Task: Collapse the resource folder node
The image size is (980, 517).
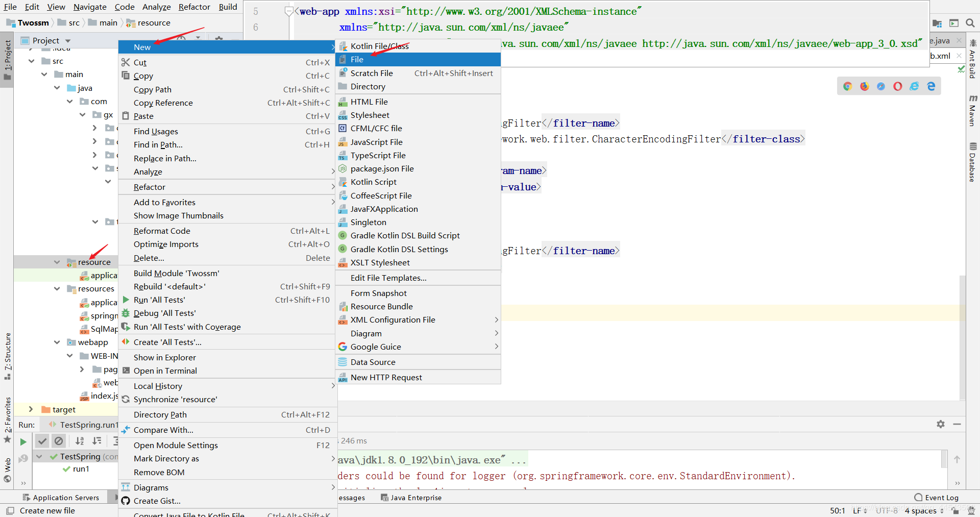Action: pyautogui.click(x=57, y=262)
